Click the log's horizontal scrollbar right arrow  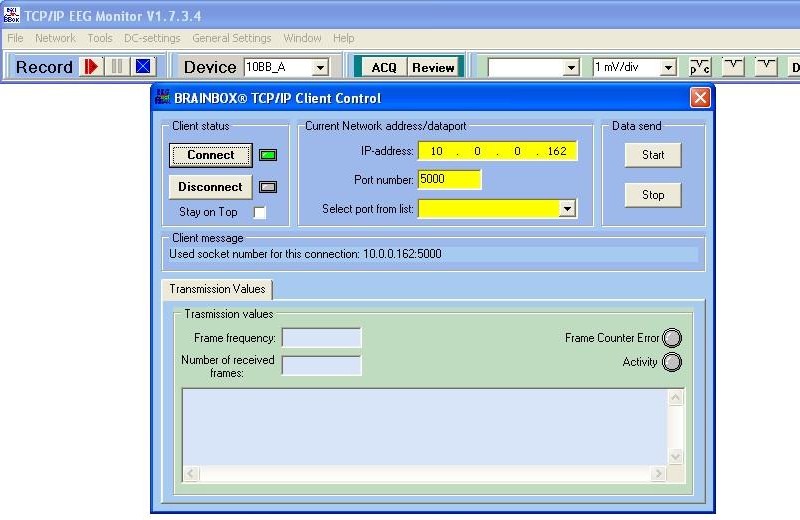coord(659,474)
